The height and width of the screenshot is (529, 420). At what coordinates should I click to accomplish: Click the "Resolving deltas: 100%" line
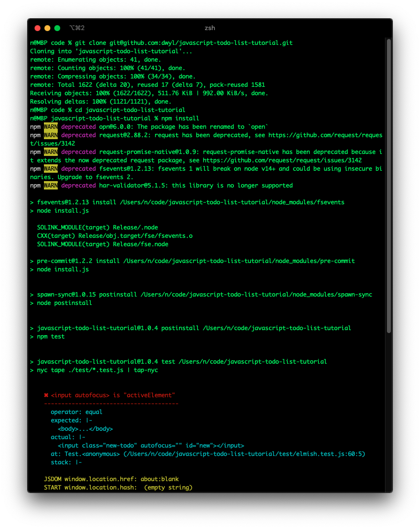pos(101,102)
